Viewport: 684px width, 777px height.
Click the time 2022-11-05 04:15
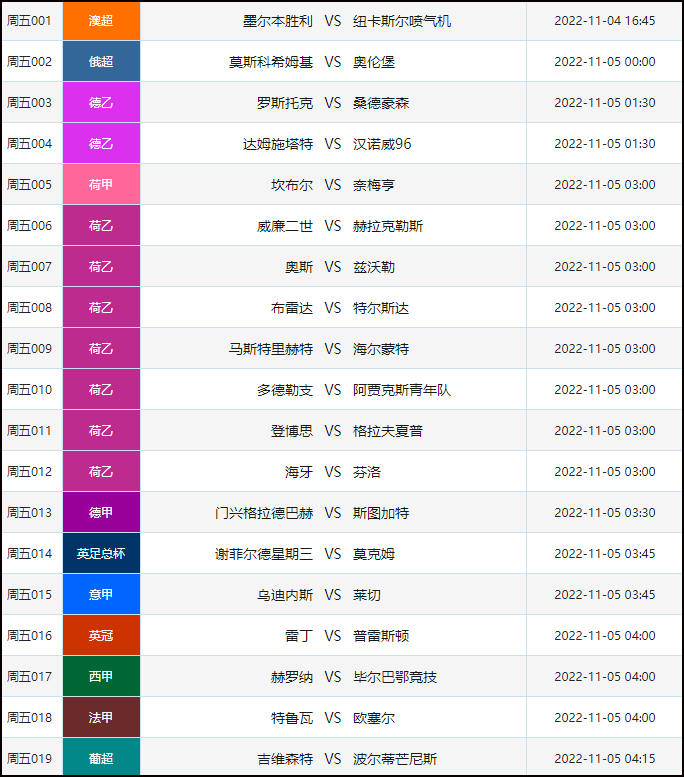605,758
